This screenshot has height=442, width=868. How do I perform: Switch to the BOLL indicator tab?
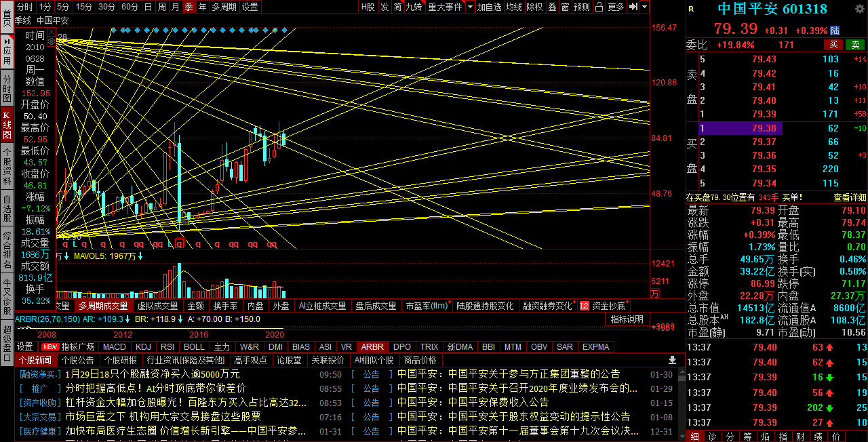click(194, 347)
